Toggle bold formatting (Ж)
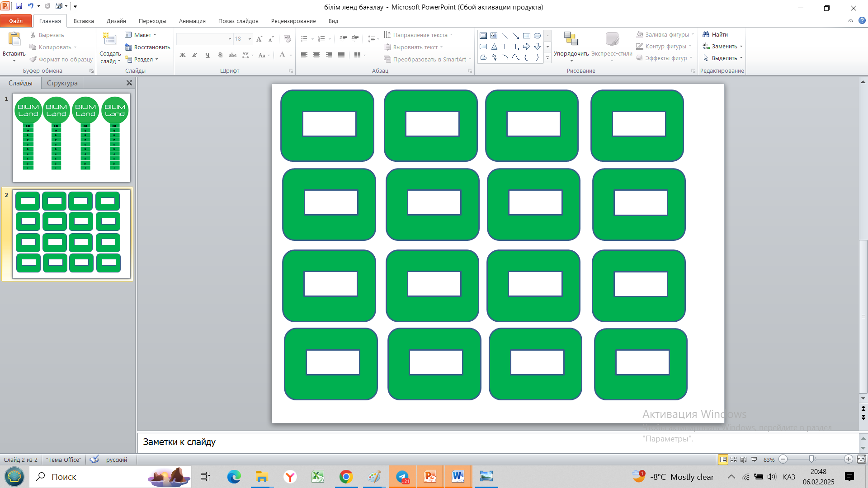 (x=183, y=55)
